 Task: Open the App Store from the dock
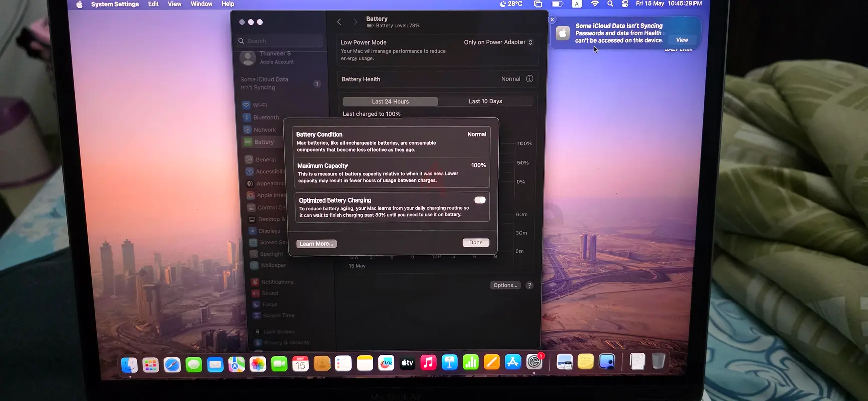(x=513, y=361)
